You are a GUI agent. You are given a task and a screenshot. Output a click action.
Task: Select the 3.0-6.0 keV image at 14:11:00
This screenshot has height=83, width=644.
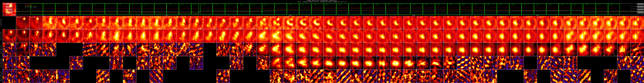pyautogui.click(x=36, y=23)
